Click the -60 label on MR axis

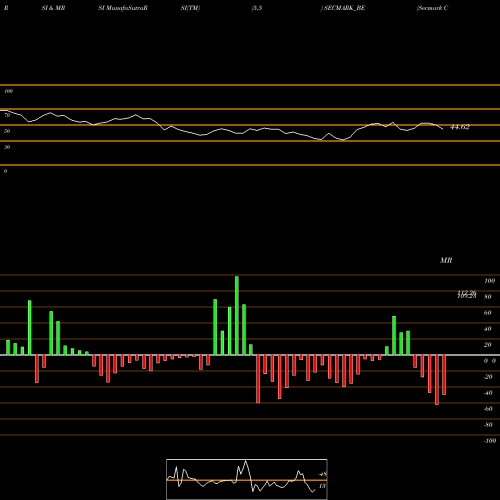488,409
